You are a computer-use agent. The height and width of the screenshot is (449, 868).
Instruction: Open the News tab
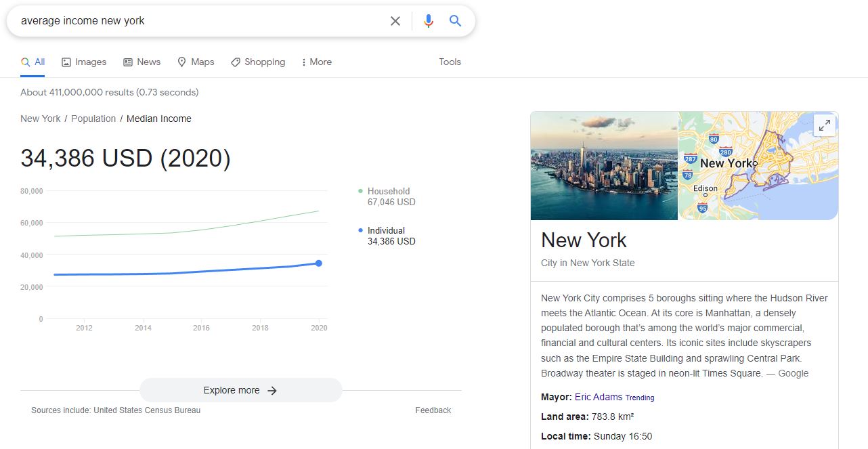pos(142,62)
